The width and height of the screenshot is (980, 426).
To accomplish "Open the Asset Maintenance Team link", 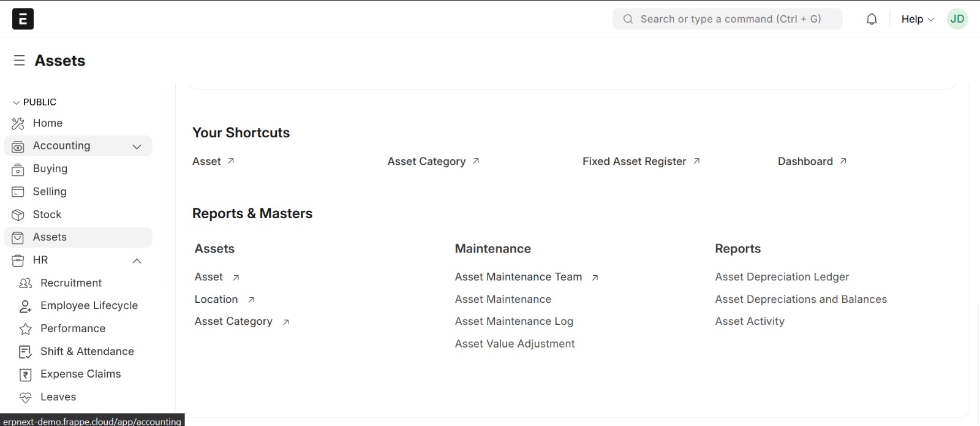I will coord(518,277).
